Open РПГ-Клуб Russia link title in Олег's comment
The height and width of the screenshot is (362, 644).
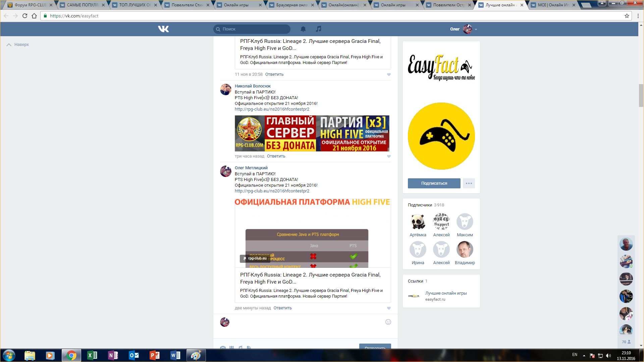[x=310, y=278]
